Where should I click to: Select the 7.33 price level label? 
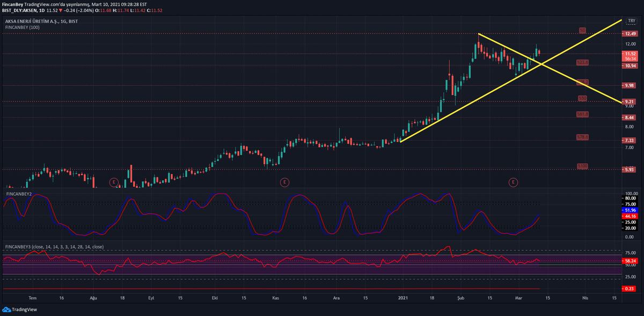629,141
